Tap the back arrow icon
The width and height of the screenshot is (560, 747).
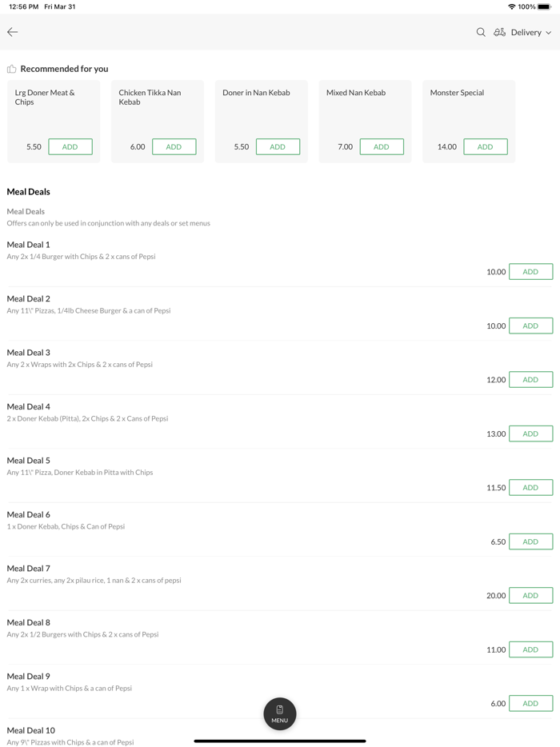point(13,32)
